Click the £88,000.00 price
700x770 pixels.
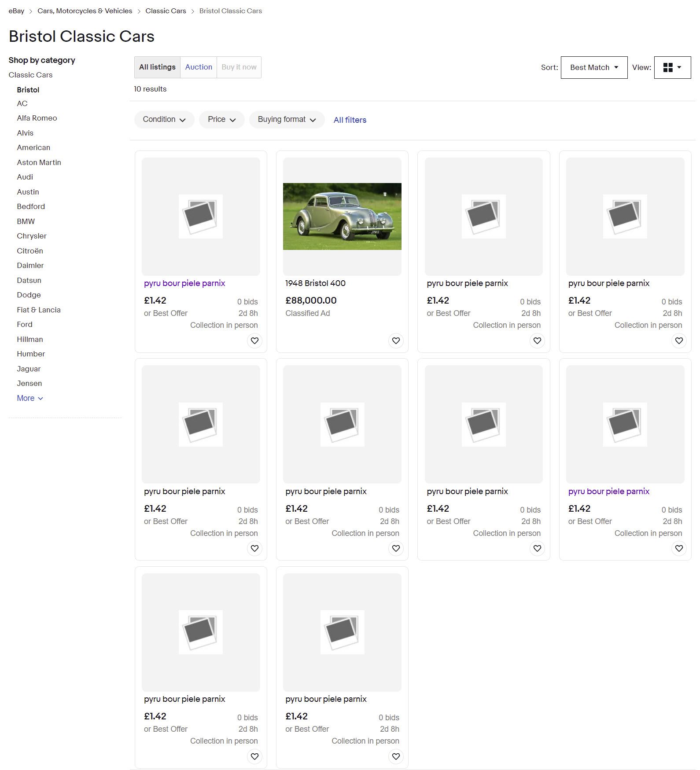pyautogui.click(x=311, y=301)
